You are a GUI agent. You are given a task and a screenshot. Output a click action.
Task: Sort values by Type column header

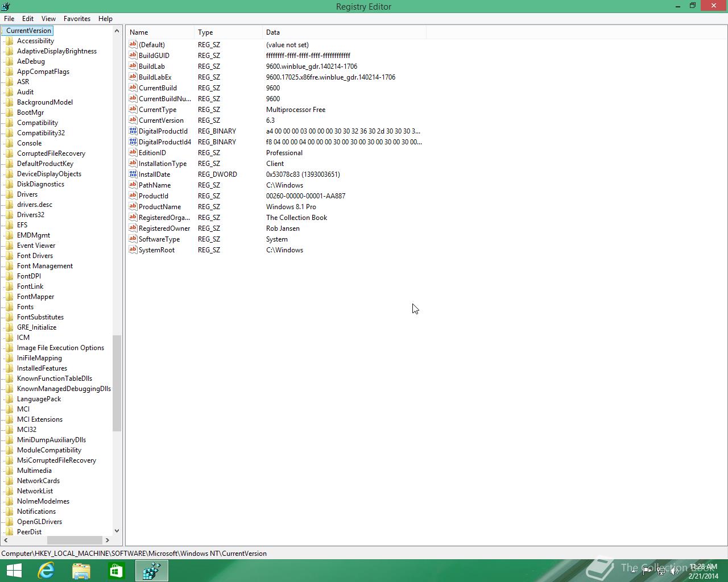229,32
